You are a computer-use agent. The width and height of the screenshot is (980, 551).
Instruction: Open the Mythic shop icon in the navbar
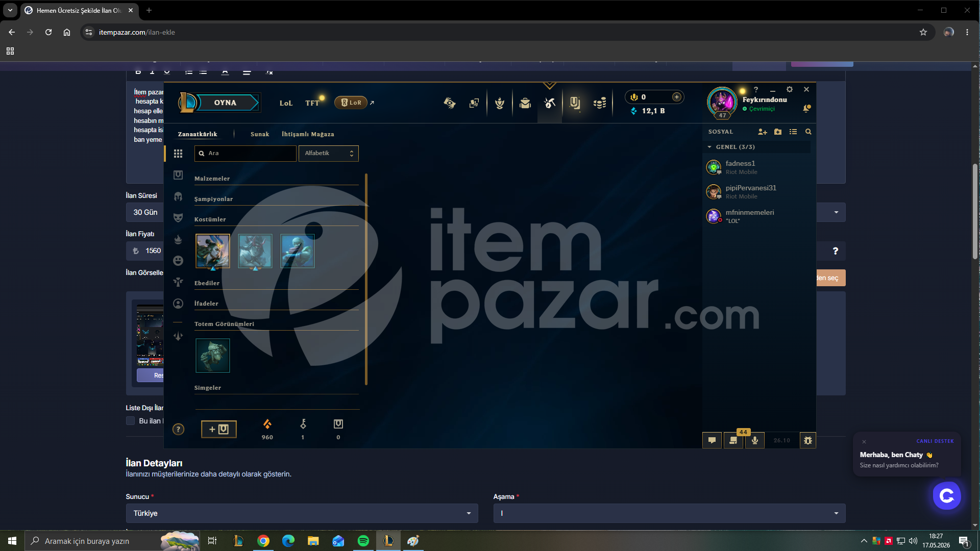[575, 103]
